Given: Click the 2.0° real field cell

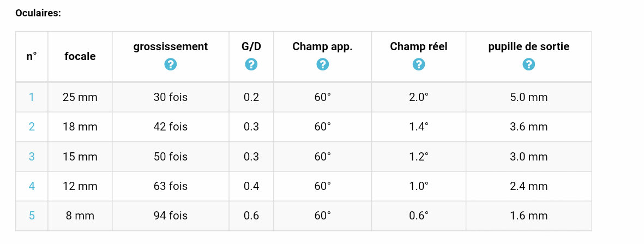Looking at the screenshot, I should (419, 97).
